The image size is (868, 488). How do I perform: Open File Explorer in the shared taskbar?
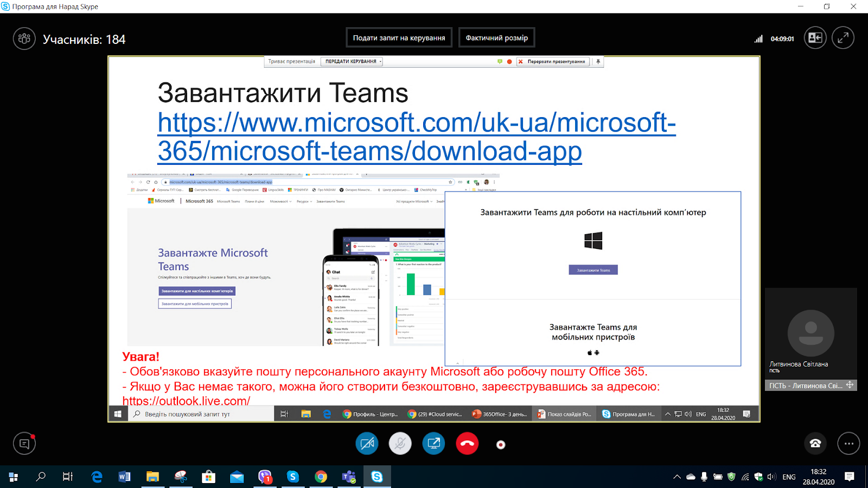(306, 414)
